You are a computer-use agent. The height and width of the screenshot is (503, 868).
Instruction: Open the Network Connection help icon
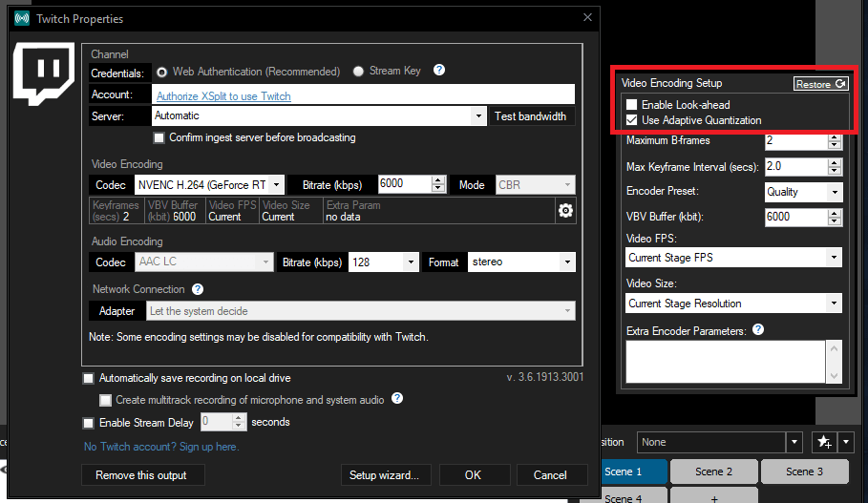[198, 289]
